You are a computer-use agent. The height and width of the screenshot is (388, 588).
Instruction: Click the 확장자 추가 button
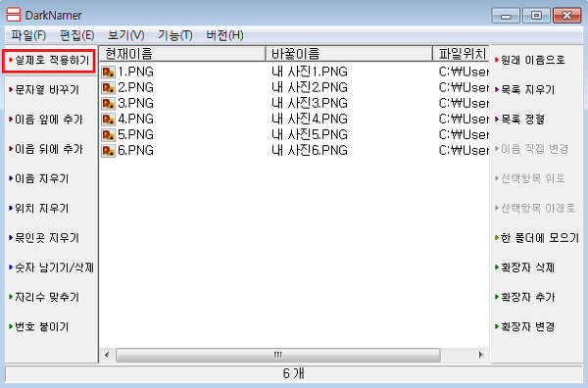pyautogui.click(x=524, y=297)
